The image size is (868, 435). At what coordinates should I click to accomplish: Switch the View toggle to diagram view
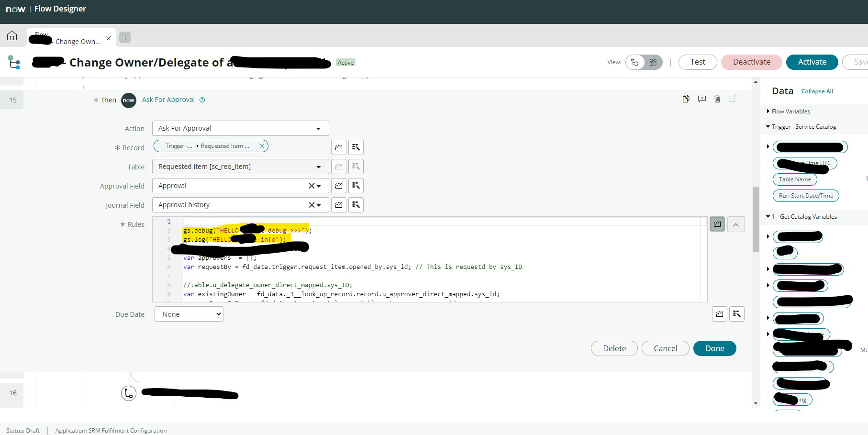653,62
